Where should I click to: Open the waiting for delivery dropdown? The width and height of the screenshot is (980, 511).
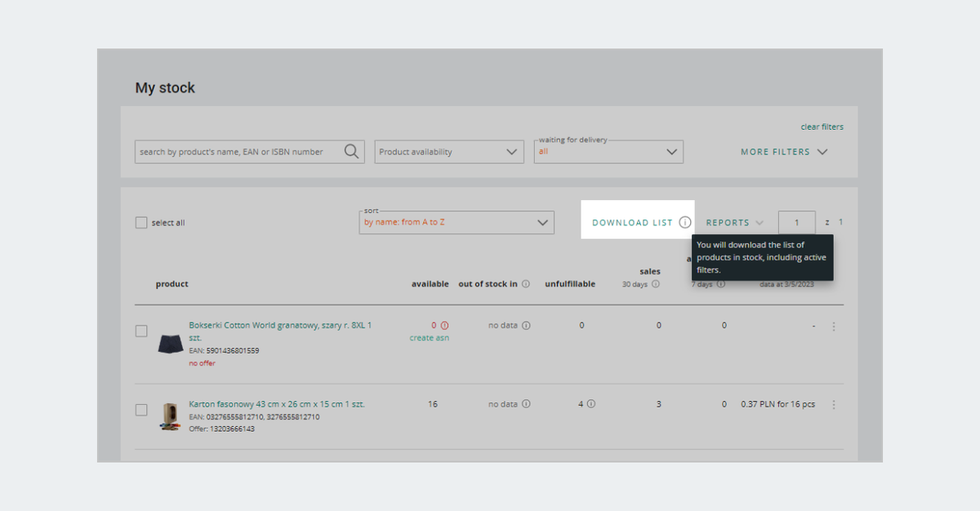pos(608,152)
